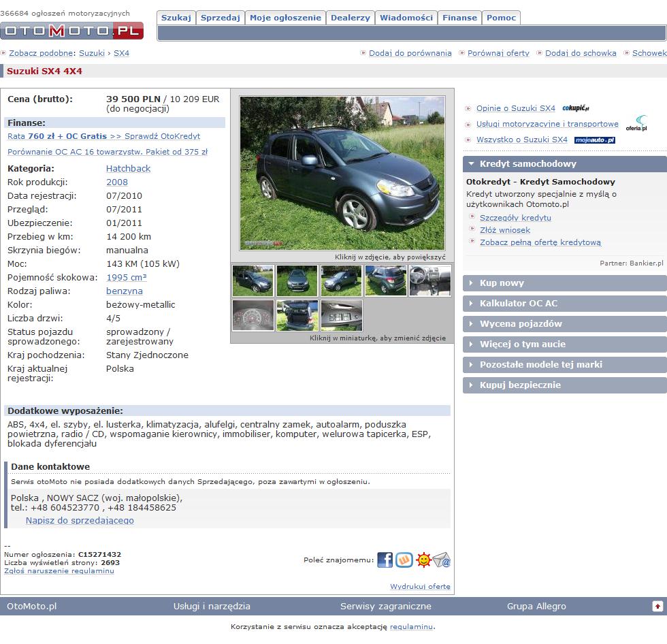Select the steering wheel interior thumbnail
Image resolution: width=667 pixels, height=644 pixels.
click(430, 280)
